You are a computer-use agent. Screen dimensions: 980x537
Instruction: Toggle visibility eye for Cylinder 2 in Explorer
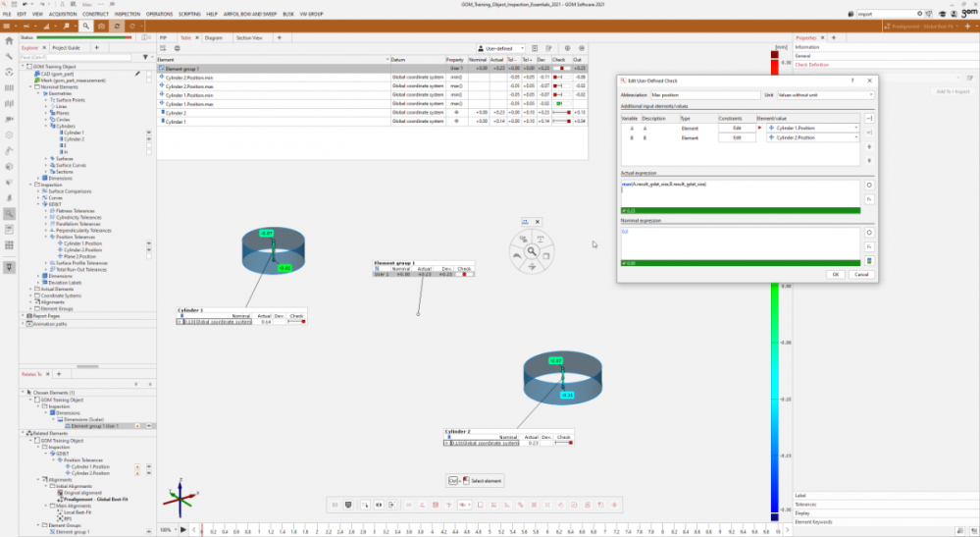click(149, 138)
